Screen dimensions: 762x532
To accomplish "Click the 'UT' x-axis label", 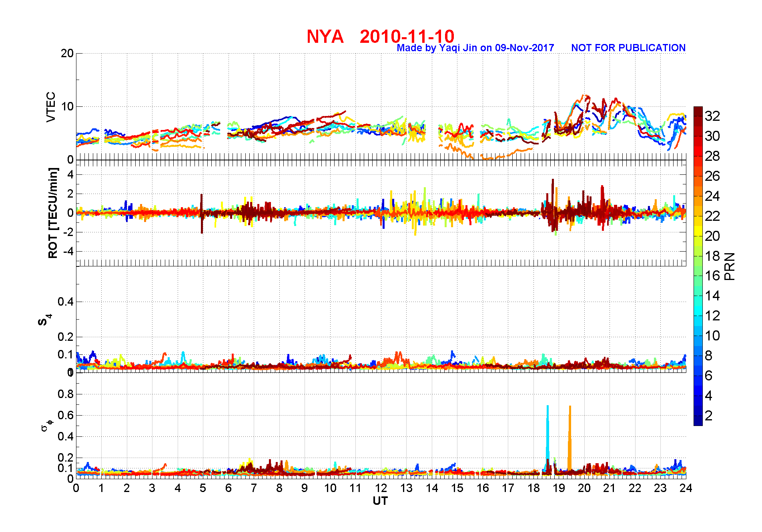I will [380, 501].
